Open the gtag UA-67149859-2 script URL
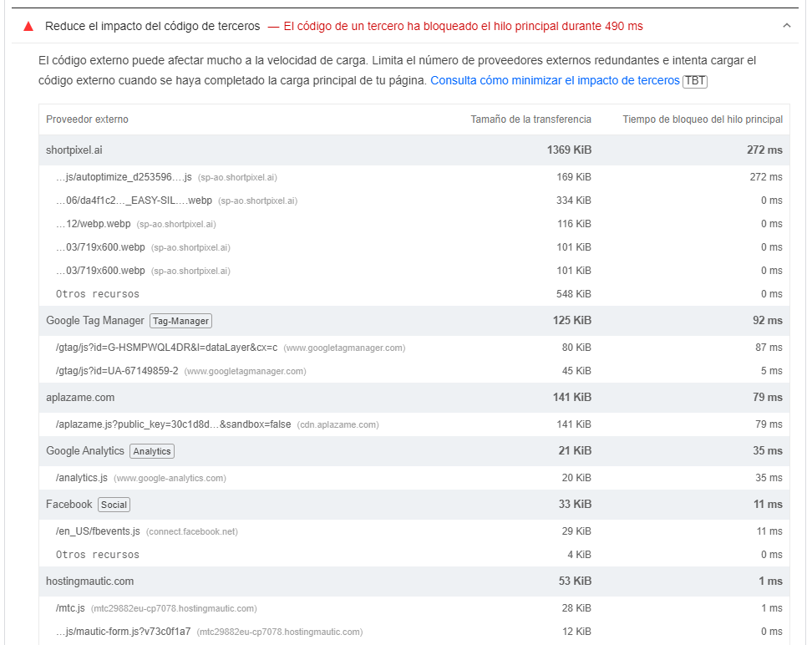 (117, 371)
